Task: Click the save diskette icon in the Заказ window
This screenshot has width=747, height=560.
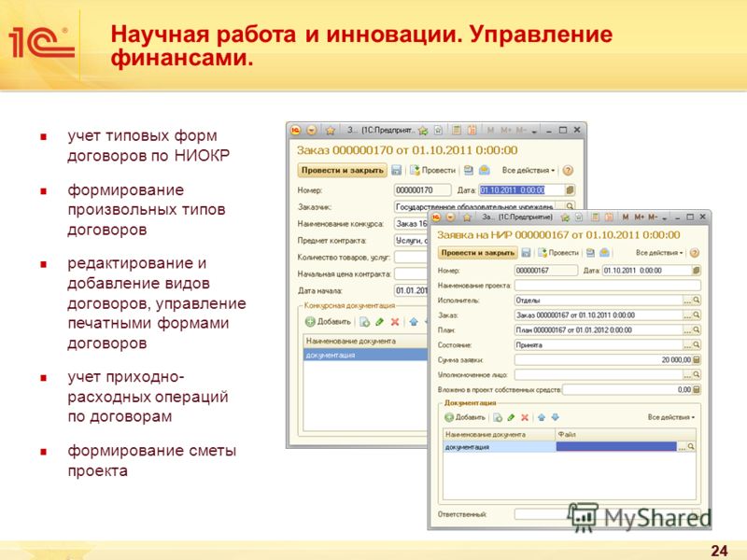Action: pyautogui.click(x=396, y=170)
